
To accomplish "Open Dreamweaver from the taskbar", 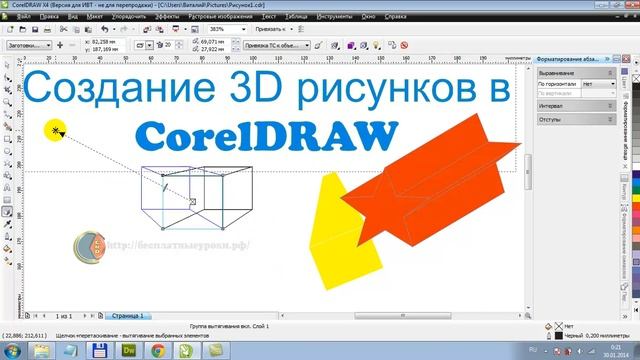I will pyautogui.click(x=129, y=351).
